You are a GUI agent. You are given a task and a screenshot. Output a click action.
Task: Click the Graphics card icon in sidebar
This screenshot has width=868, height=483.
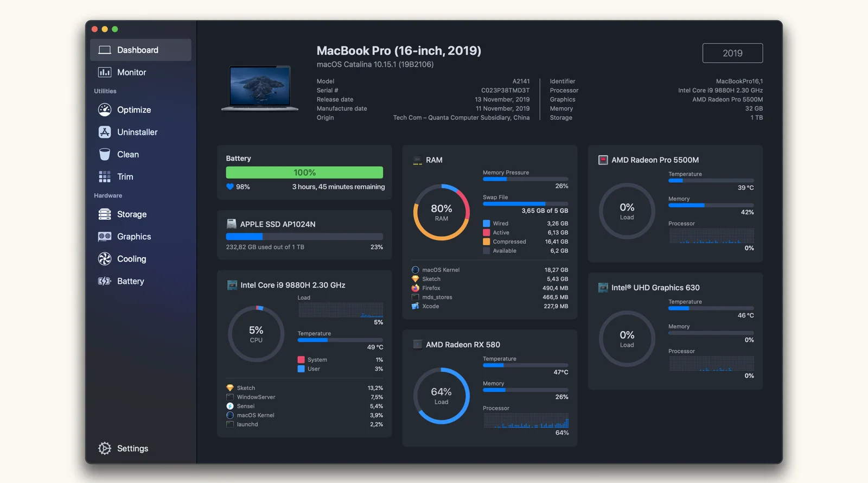pos(105,237)
